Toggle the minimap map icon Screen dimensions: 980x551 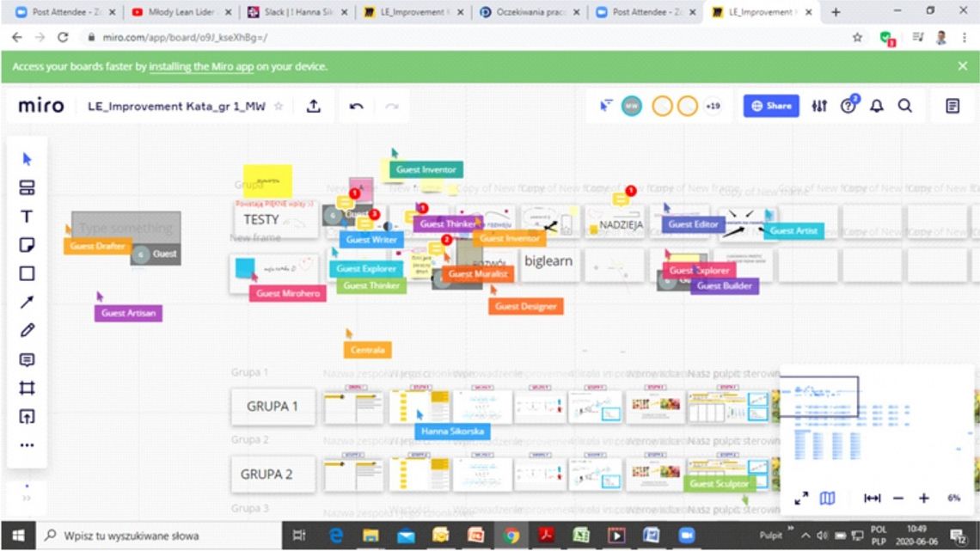point(827,499)
